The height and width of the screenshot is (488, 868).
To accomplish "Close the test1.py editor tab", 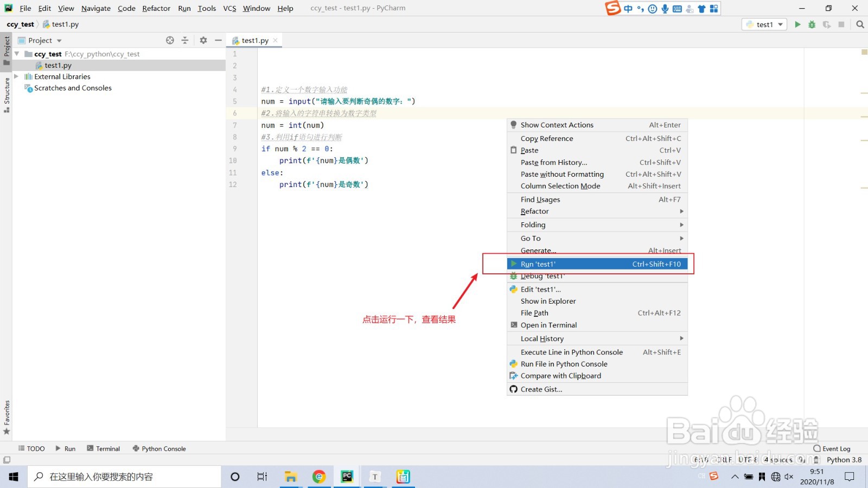I will point(276,40).
